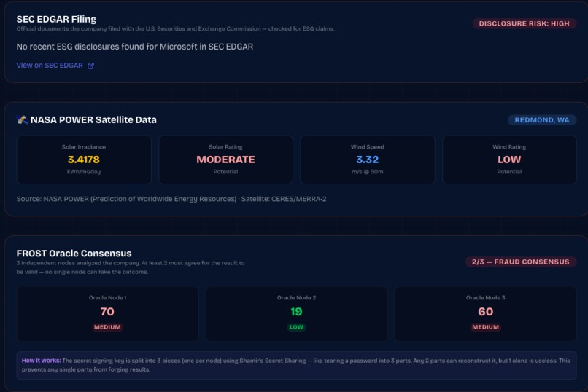Click the 'How it works:' label

pyautogui.click(x=42, y=361)
